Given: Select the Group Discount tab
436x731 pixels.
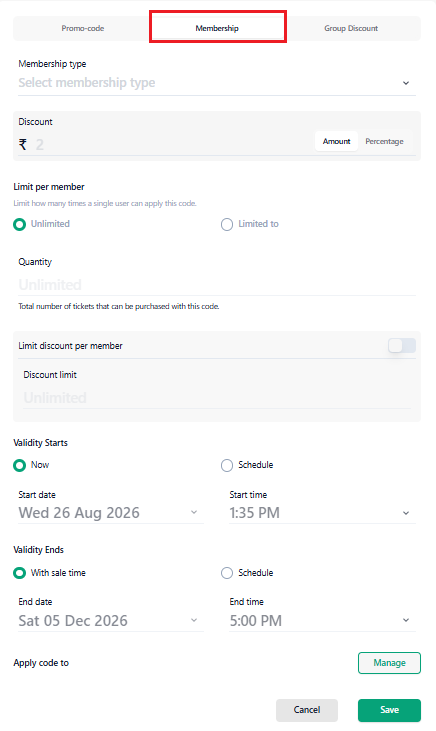Looking at the screenshot, I should pyautogui.click(x=351, y=28).
